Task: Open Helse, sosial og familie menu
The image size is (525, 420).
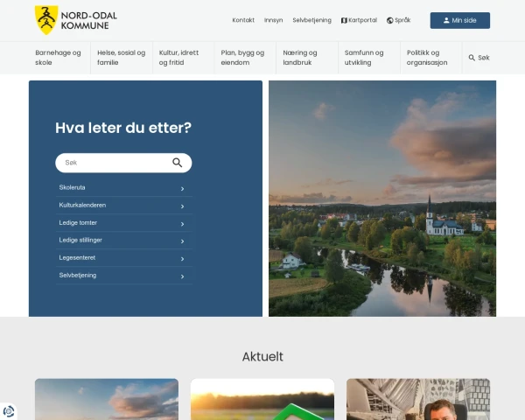Action: [x=122, y=58]
